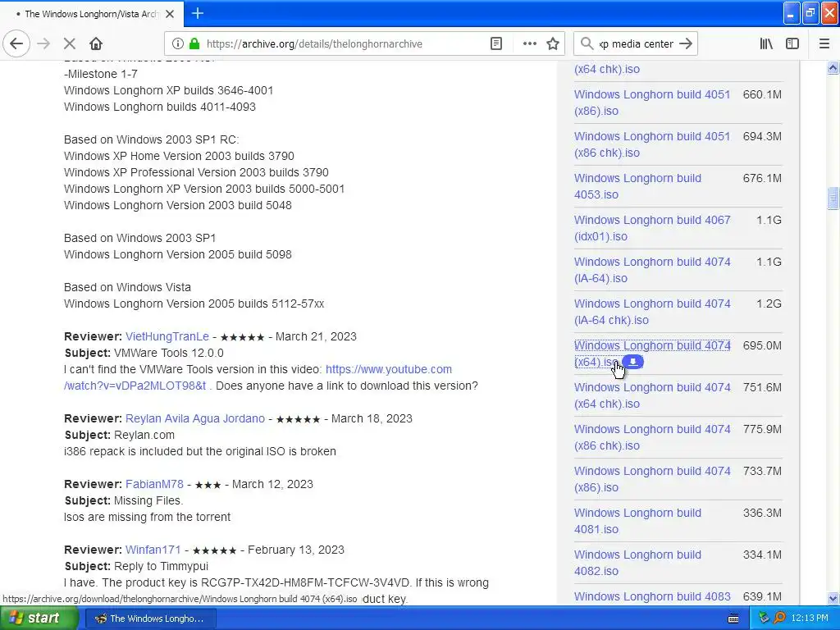840x630 pixels.
Task: Open page actions three-dot menu
Action: coord(529,43)
